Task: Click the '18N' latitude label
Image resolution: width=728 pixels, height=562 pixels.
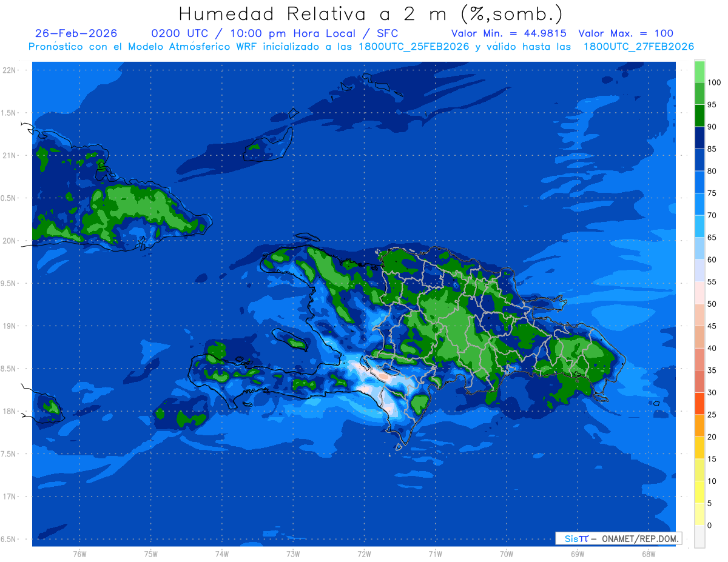Action: 10,412
